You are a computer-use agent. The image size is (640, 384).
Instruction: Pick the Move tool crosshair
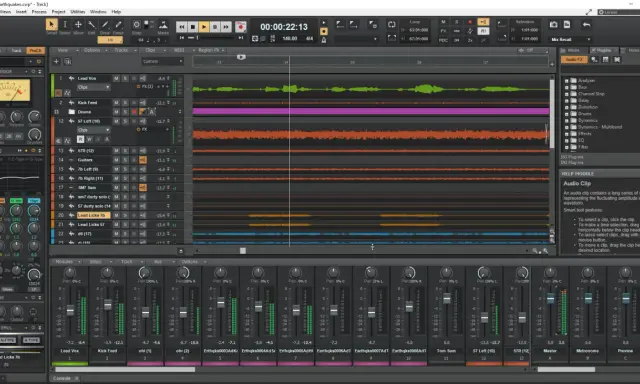(x=78, y=25)
